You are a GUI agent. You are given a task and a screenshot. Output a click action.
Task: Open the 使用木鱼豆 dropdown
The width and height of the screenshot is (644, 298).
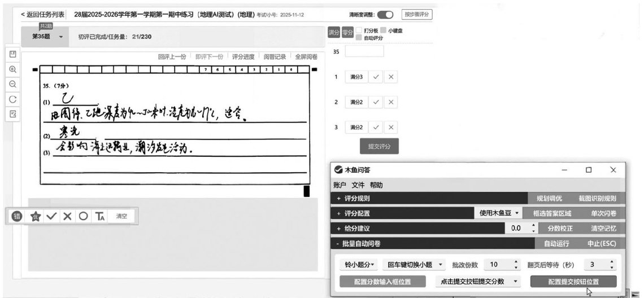pos(498,213)
